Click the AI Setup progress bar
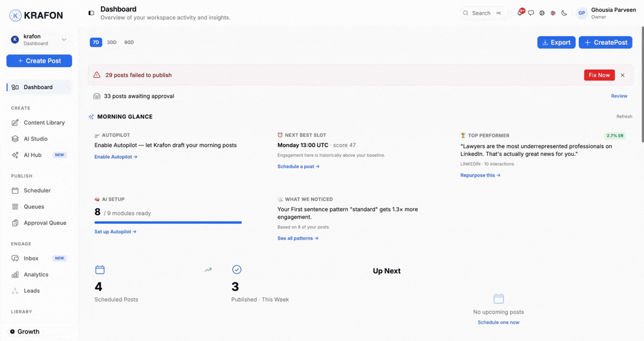Screen dimensions: 644x341 point(168,222)
